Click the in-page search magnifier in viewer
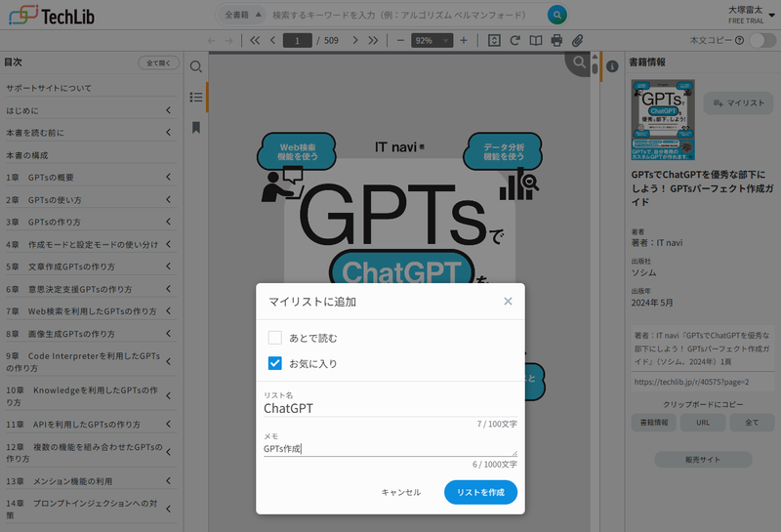Screen dimensions: 781x532 (x=579, y=62)
